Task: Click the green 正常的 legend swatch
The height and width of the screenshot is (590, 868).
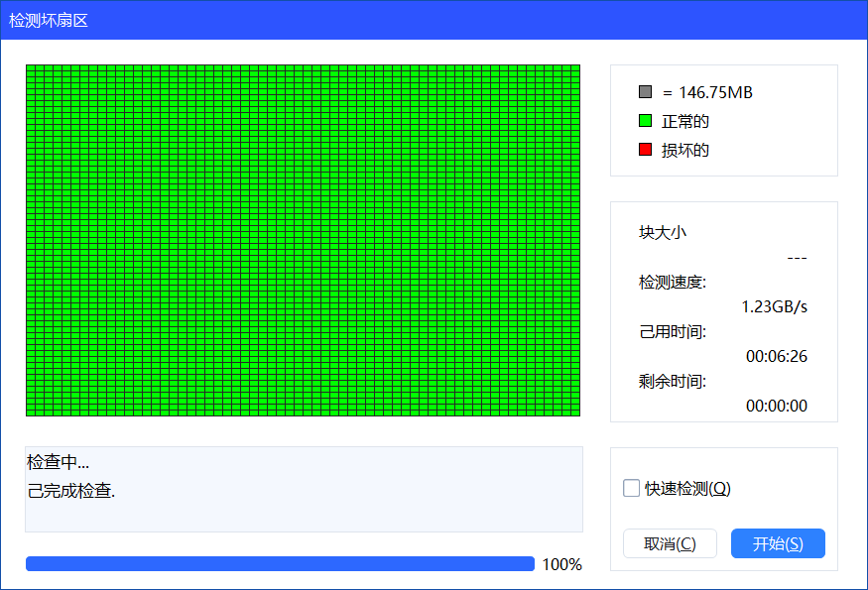Action: click(645, 121)
